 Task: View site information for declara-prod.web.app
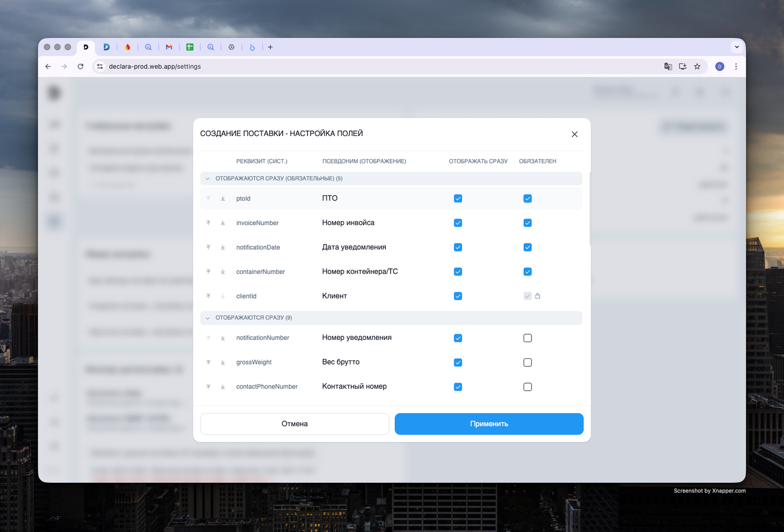(x=100, y=66)
